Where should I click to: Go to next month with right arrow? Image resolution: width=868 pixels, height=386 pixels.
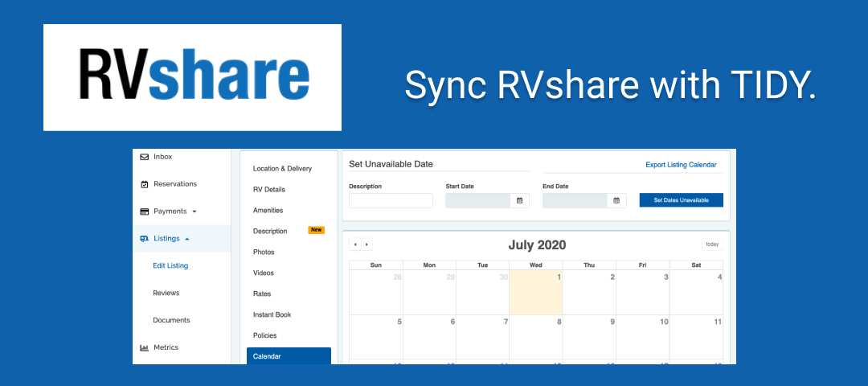tap(366, 244)
